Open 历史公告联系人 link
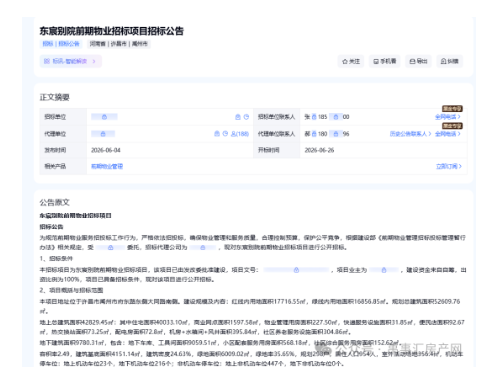The width and height of the screenshot is (502, 377). coord(410,134)
